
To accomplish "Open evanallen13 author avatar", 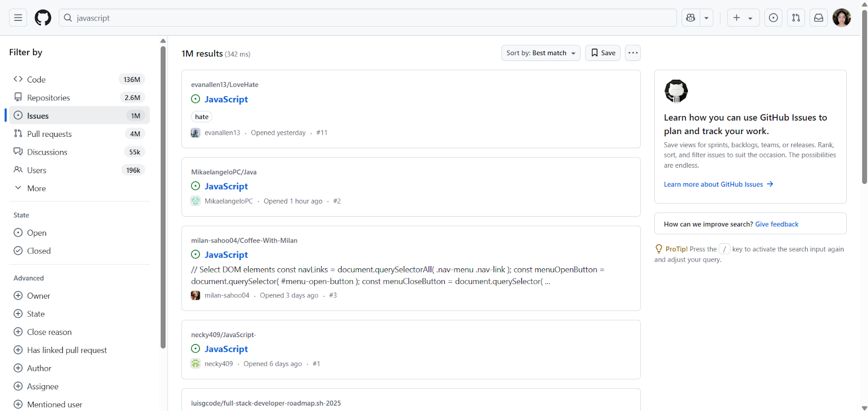I will point(195,132).
